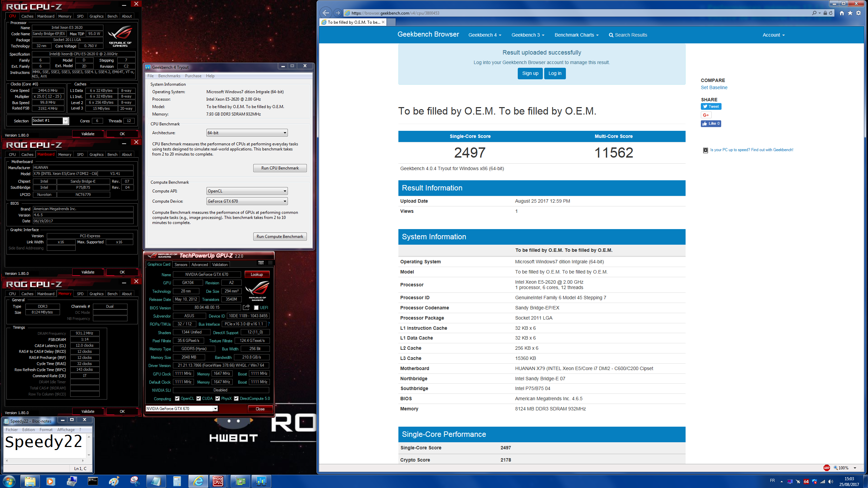The height and width of the screenshot is (488, 868).
Task: Launch Windows Media Player from the taskbar
Action: pyautogui.click(x=51, y=481)
